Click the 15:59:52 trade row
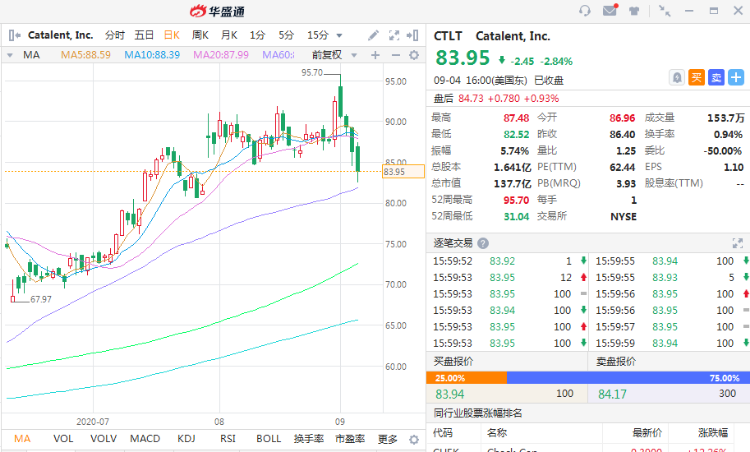This screenshot has height=452, width=750. pos(508,261)
